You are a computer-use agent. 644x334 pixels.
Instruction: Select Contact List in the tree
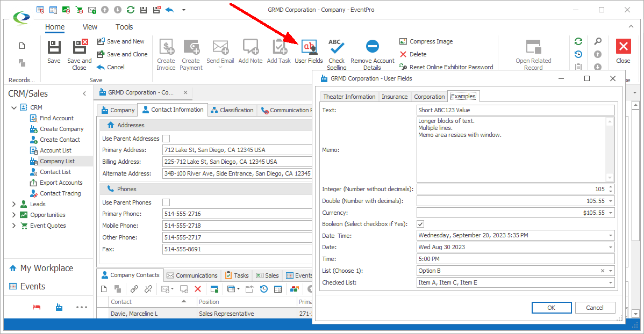(x=51, y=172)
